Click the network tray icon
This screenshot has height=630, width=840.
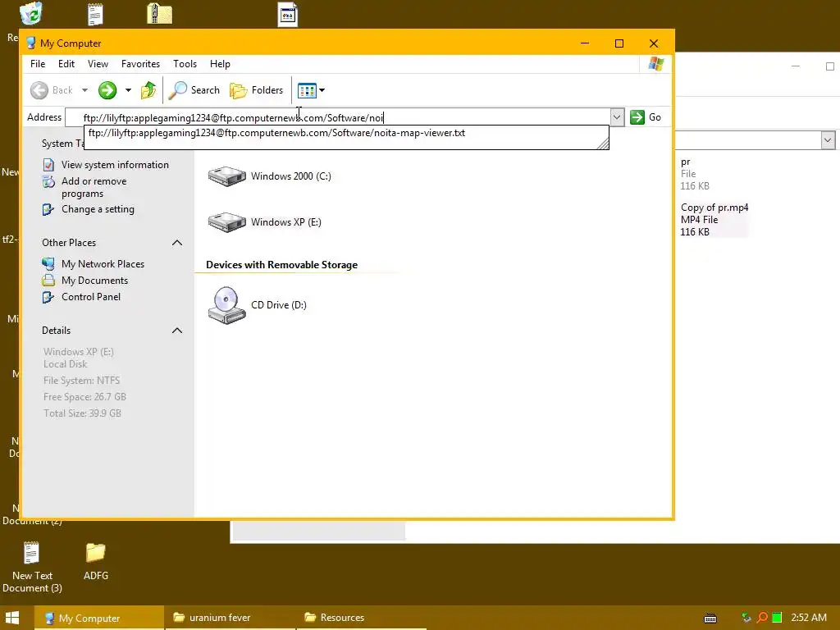[746, 618]
